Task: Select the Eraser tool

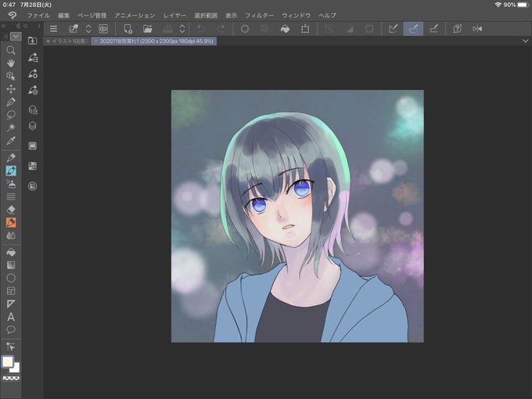Action: (x=11, y=210)
